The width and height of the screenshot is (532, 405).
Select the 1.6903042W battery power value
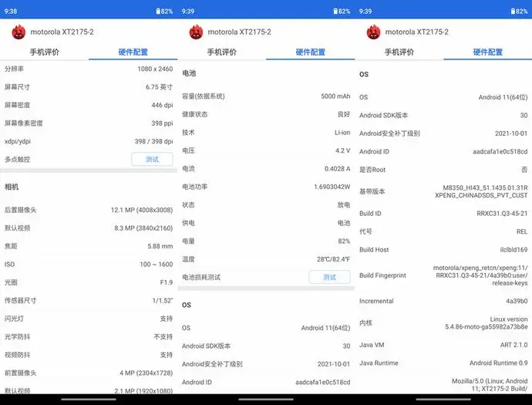point(332,187)
